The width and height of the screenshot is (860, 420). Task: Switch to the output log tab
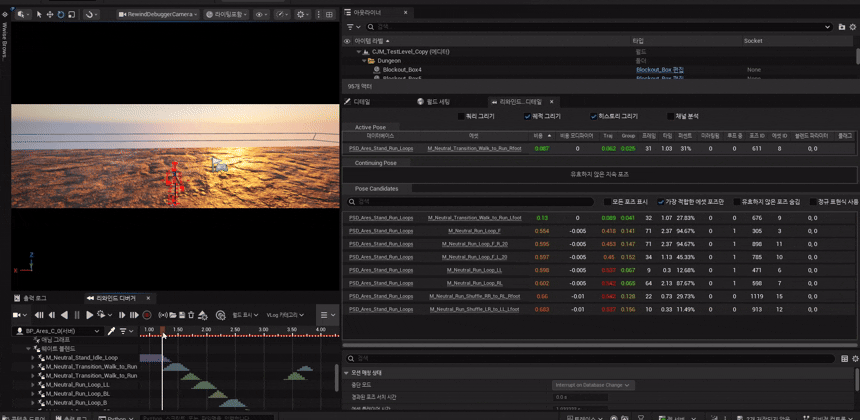(x=31, y=298)
